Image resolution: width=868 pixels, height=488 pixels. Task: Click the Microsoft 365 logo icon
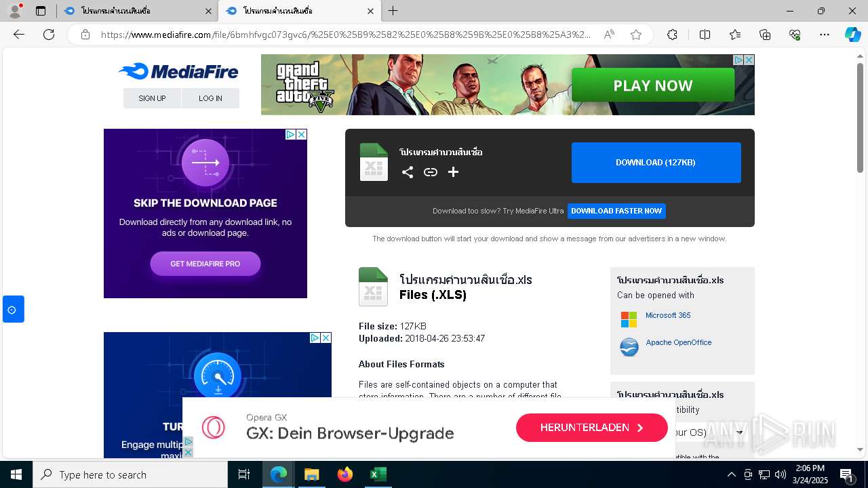629,319
